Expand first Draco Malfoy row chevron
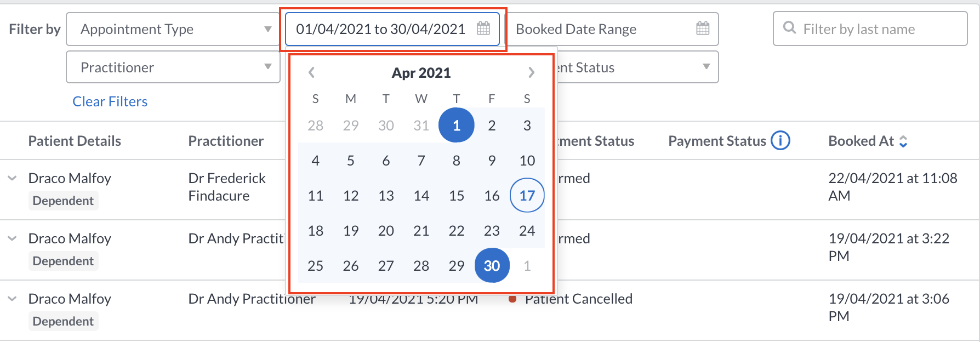 12,178
